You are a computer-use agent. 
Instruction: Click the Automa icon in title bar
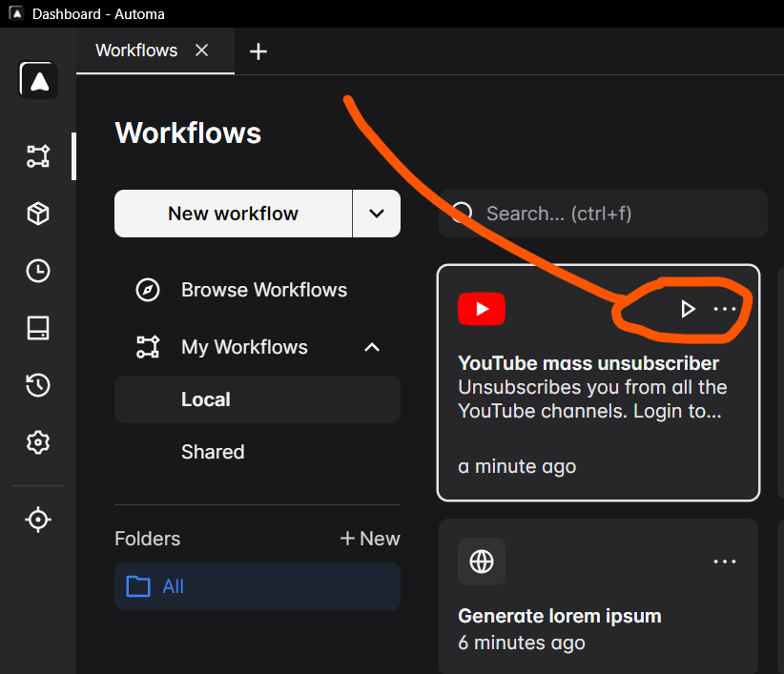16,13
